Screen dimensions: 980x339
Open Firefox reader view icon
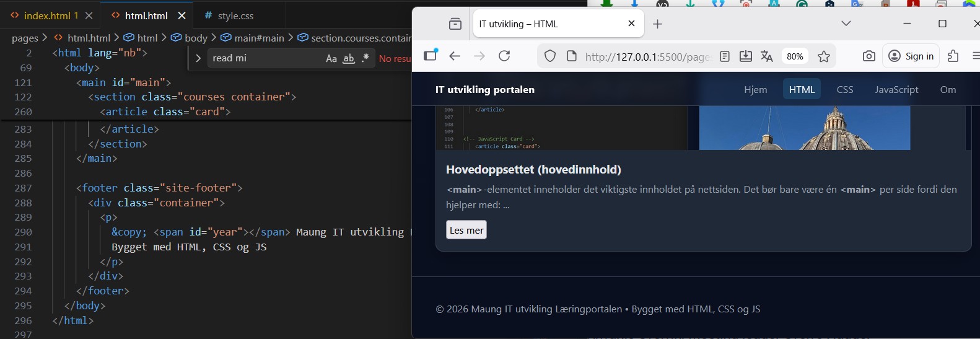pos(725,56)
